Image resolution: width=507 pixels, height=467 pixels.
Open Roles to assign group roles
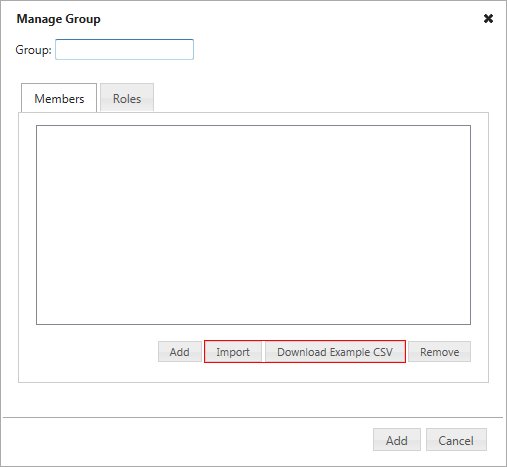pyautogui.click(x=127, y=97)
